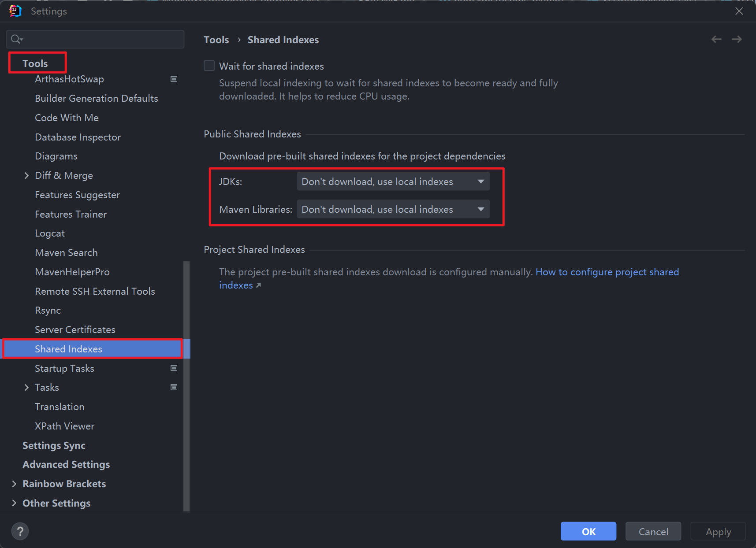Click the project-level icon beside Tasks

(x=174, y=387)
